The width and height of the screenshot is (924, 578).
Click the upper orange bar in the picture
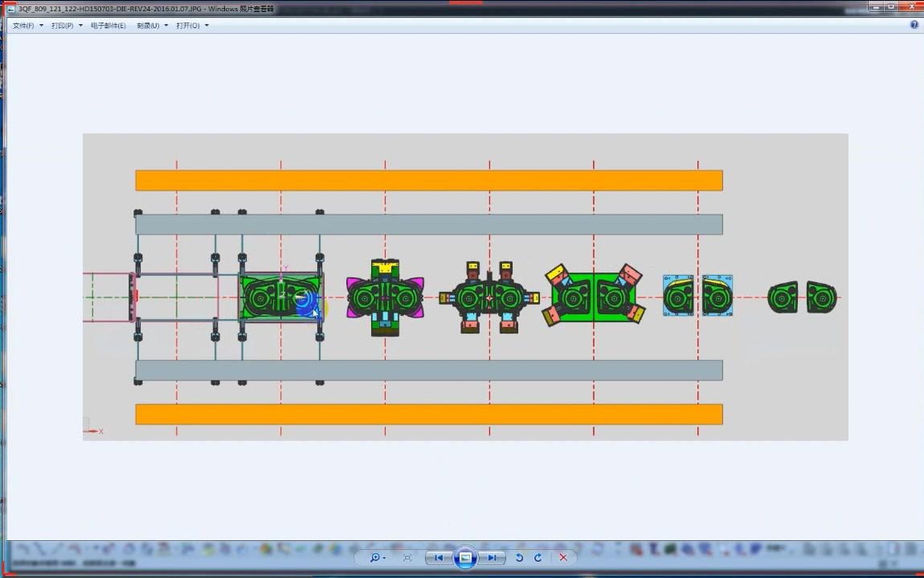(429, 181)
